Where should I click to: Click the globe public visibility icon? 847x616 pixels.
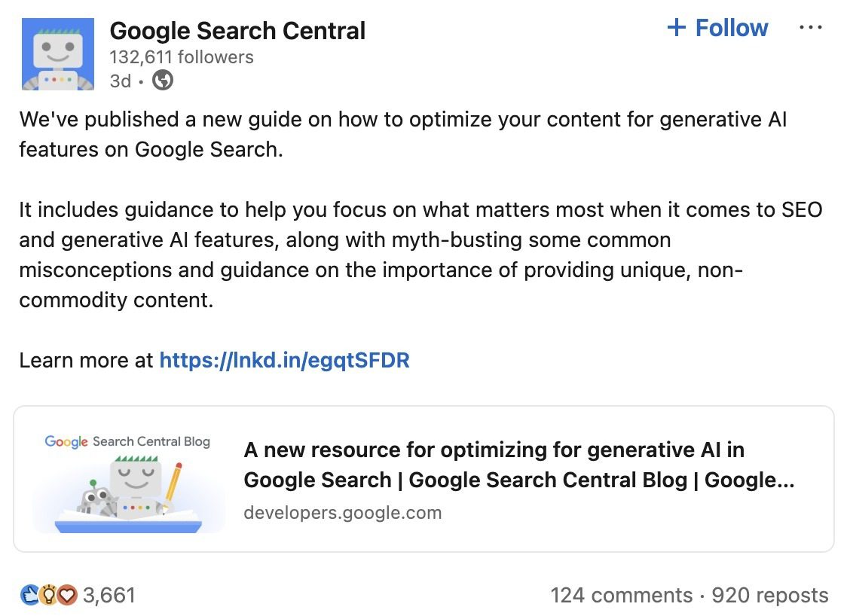pyautogui.click(x=163, y=81)
